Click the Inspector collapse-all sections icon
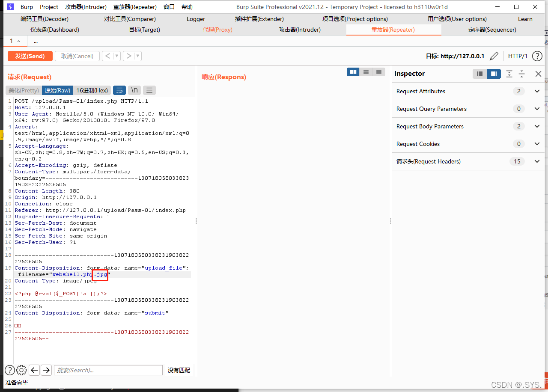The height and width of the screenshot is (392, 548). pos(521,74)
